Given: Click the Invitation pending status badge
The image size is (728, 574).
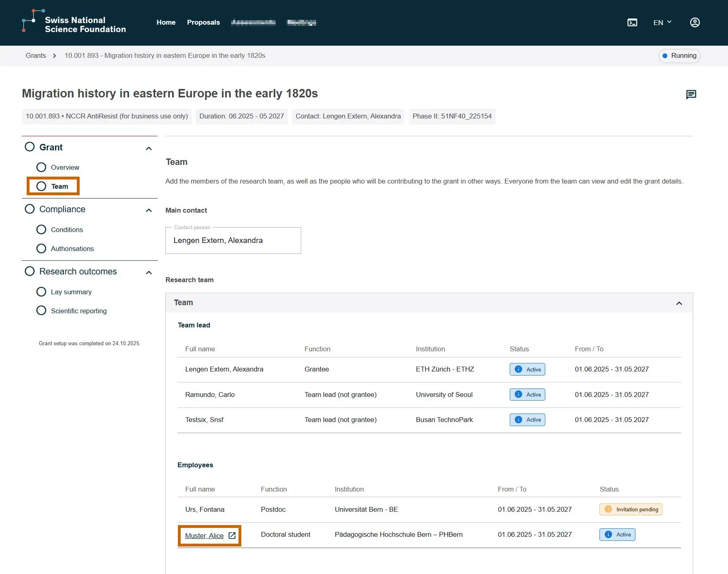Looking at the screenshot, I should click(631, 509).
